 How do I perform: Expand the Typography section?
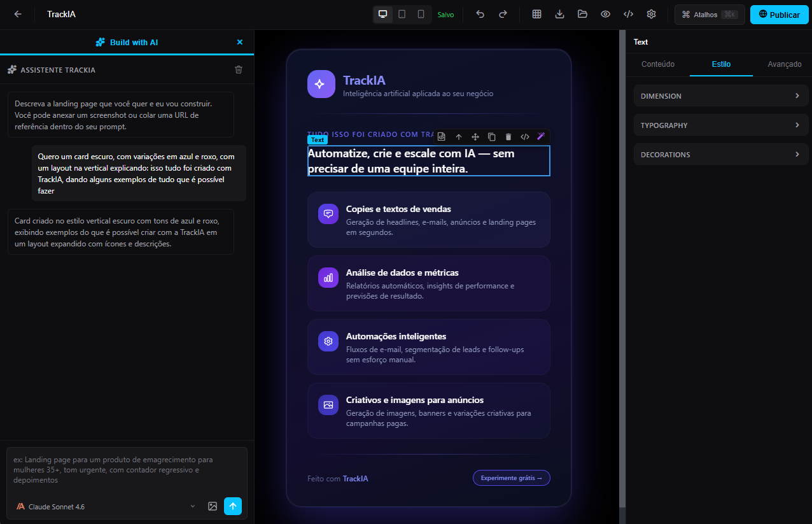pyautogui.click(x=721, y=125)
